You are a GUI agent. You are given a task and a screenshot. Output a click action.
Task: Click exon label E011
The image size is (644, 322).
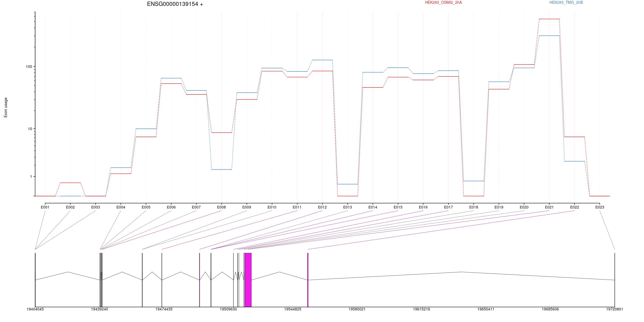point(297,207)
